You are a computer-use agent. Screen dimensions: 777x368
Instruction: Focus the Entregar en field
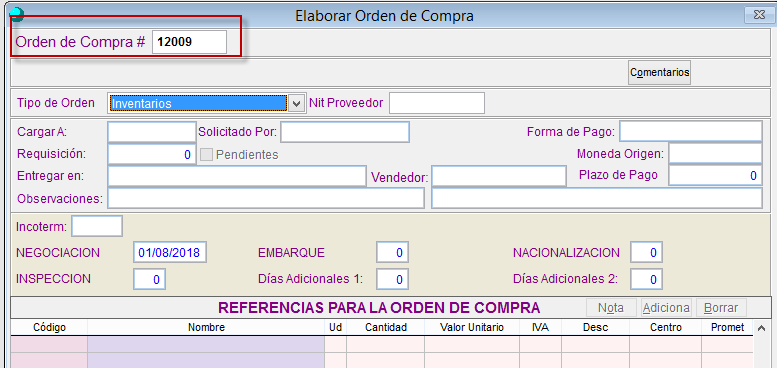[237, 176]
